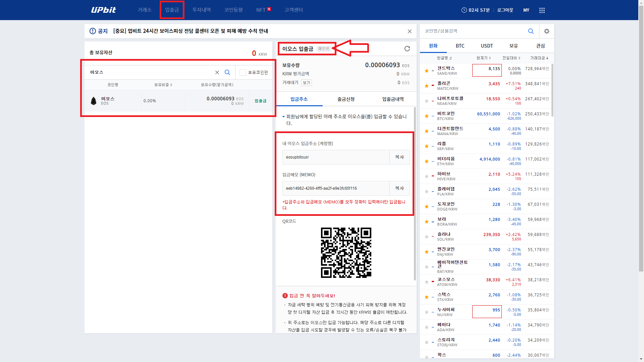This screenshot has height=362, width=644.
Task: Click search icon in coin name search
Action: point(531,31)
